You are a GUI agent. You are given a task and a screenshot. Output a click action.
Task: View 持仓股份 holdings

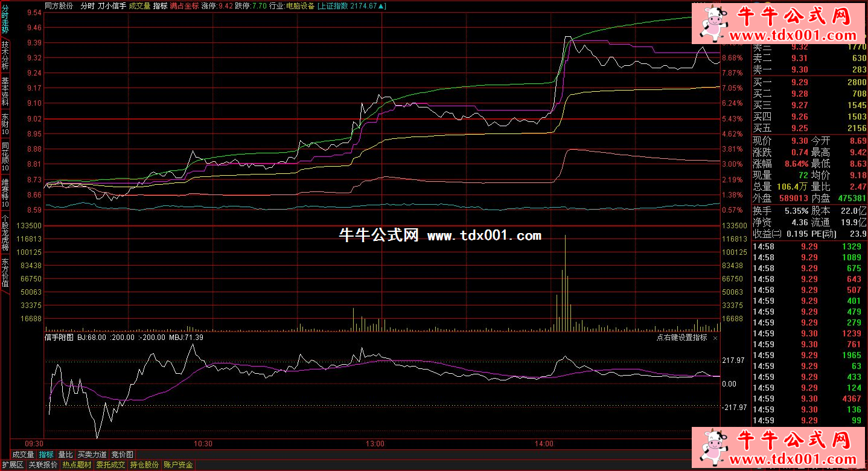click(x=144, y=465)
